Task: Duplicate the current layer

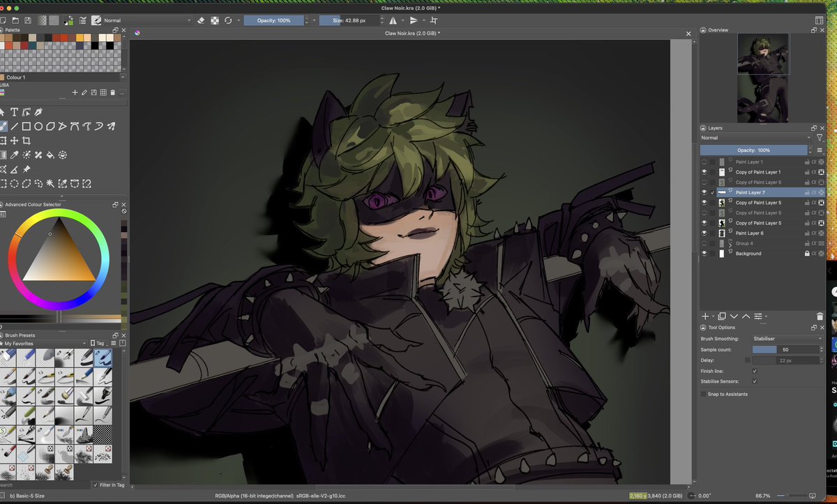Action: point(722,316)
